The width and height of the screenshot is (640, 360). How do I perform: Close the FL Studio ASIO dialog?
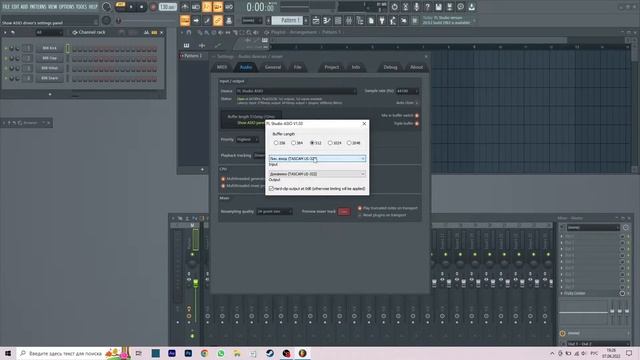coord(364,124)
